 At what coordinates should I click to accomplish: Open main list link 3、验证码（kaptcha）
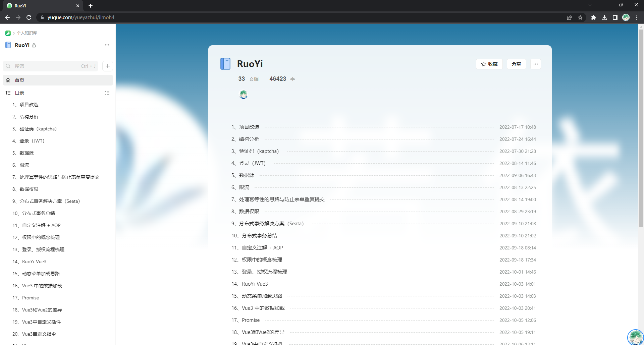tap(255, 151)
